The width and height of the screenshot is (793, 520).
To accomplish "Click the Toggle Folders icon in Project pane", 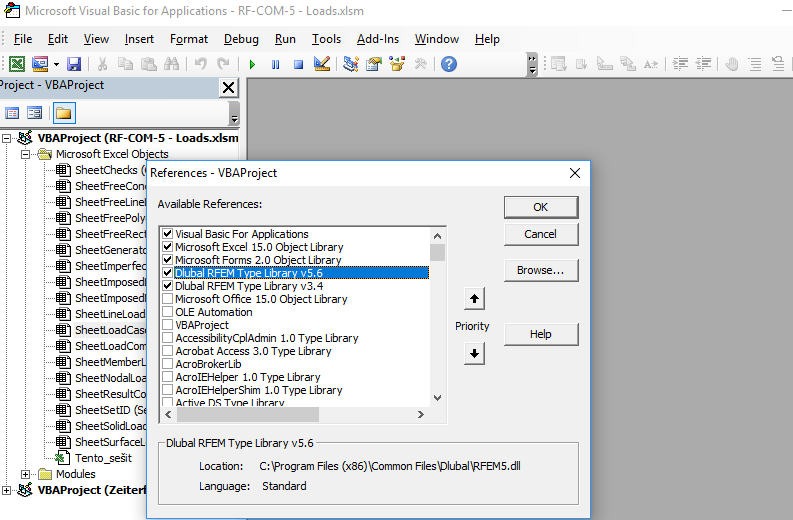I will [64, 113].
